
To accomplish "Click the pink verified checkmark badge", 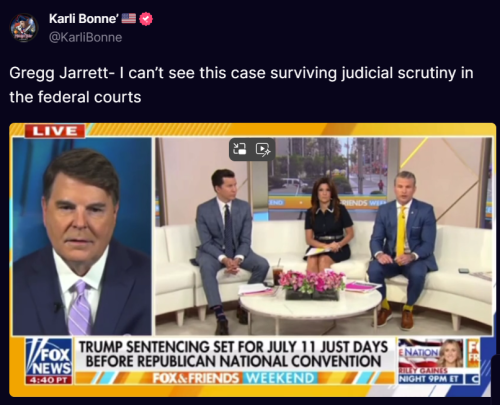I will 146,19.
